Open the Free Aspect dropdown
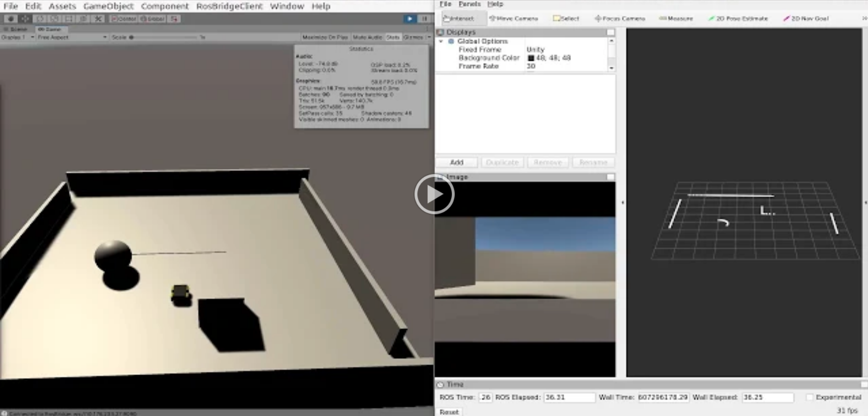This screenshot has width=868, height=416. tap(72, 37)
